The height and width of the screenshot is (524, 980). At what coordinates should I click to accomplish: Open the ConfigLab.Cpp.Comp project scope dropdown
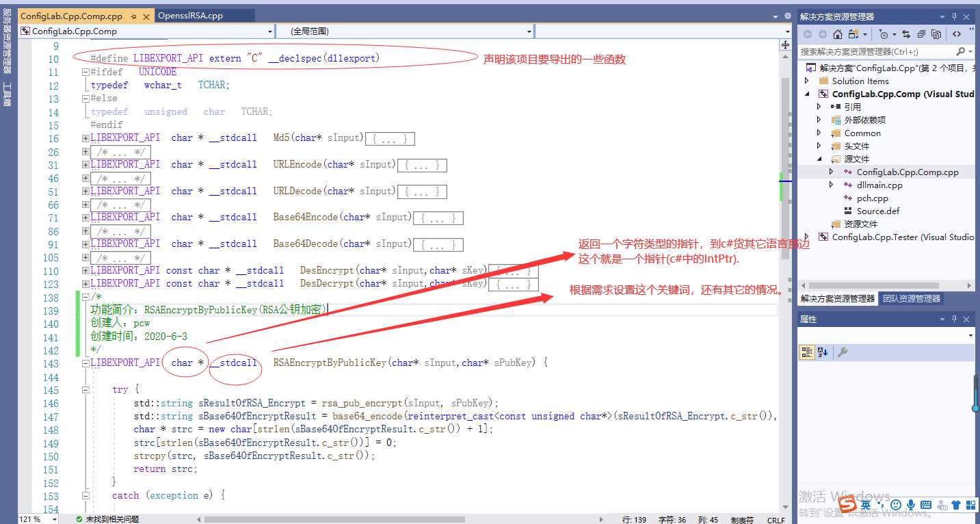pos(269,31)
